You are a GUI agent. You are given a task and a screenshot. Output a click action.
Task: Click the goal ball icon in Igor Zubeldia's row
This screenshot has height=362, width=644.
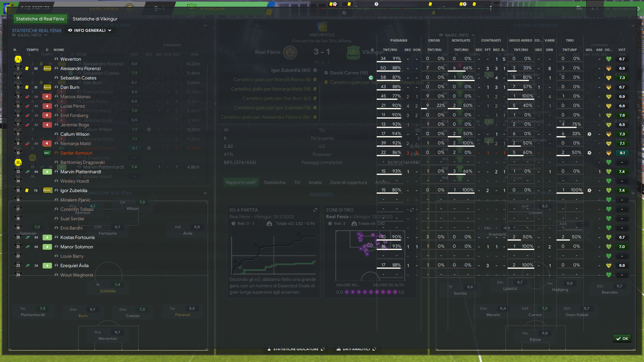click(x=589, y=191)
